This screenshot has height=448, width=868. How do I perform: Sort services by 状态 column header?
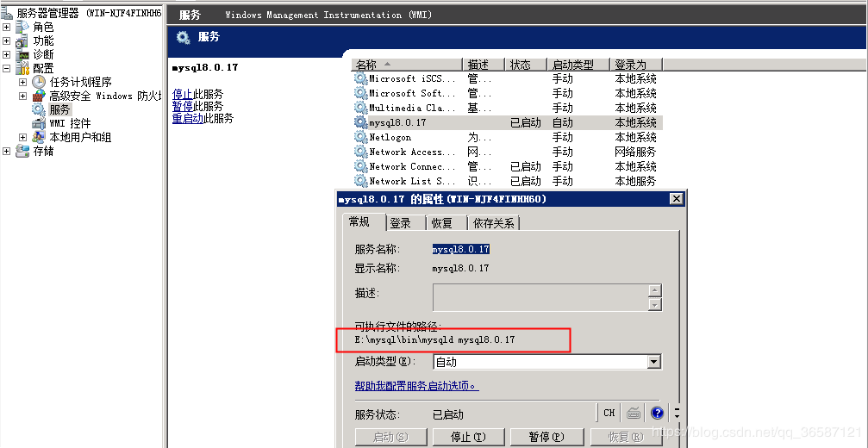[x=526, y=64]
